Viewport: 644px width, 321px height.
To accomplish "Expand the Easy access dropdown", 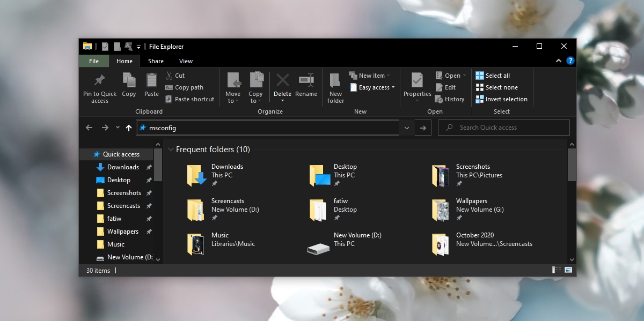I will [x=376, y=87].
